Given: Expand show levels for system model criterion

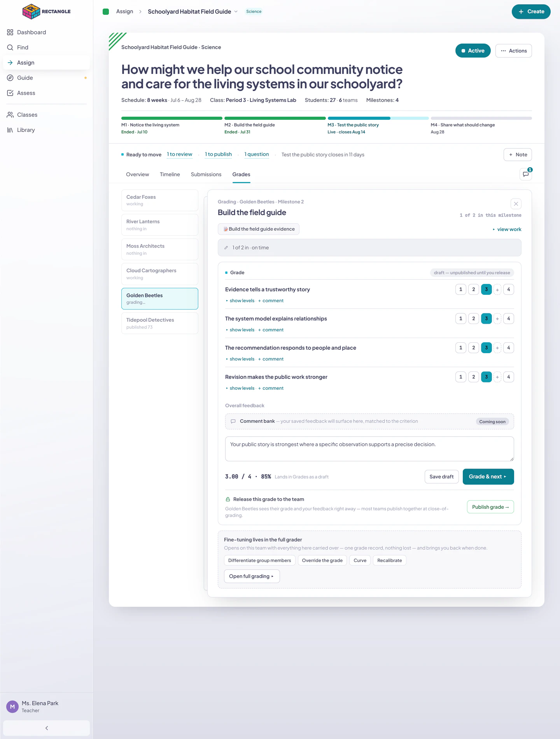Looking at the screenshot, I should (240, 330).
